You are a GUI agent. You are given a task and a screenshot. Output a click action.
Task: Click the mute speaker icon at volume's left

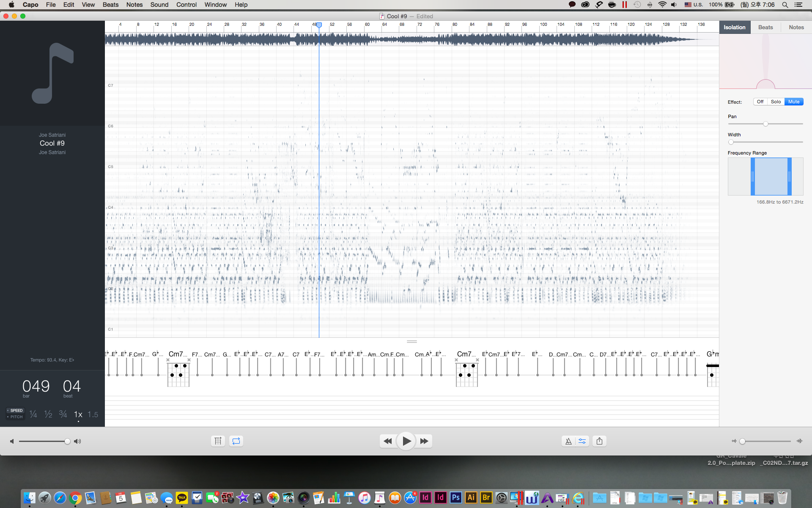pyautogui.click(x=12, y=441)
